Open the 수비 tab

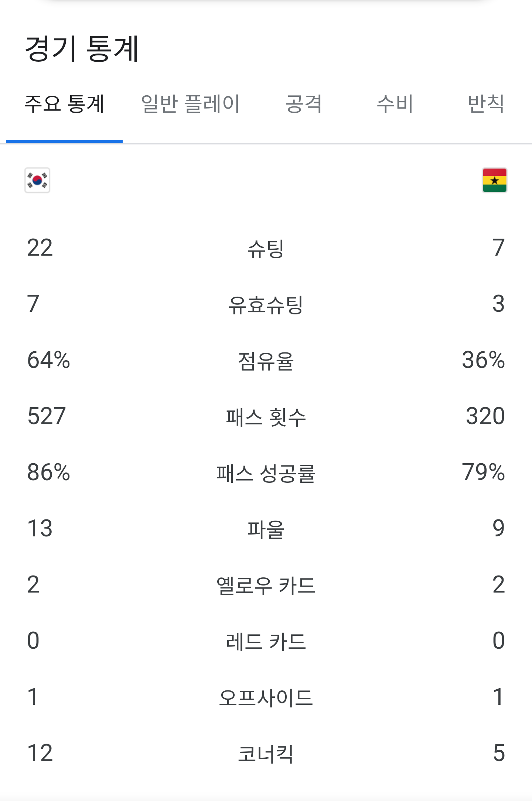coord(395,104)
